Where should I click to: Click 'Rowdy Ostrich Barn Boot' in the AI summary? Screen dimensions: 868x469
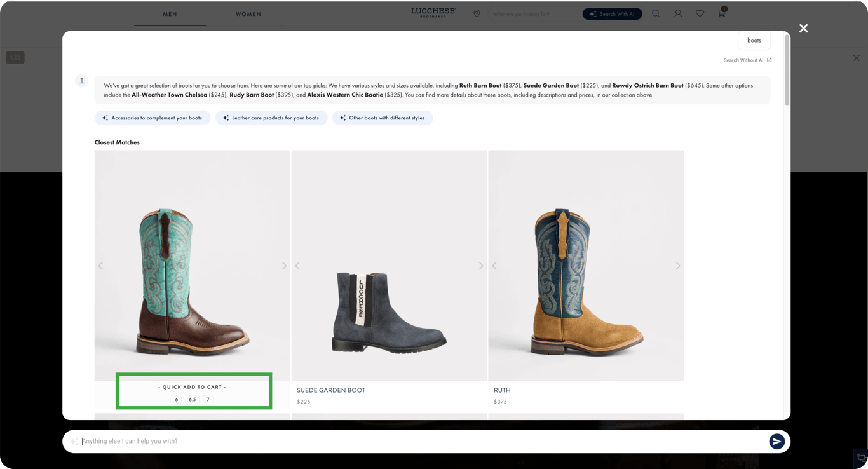click(x=648, y=85)
